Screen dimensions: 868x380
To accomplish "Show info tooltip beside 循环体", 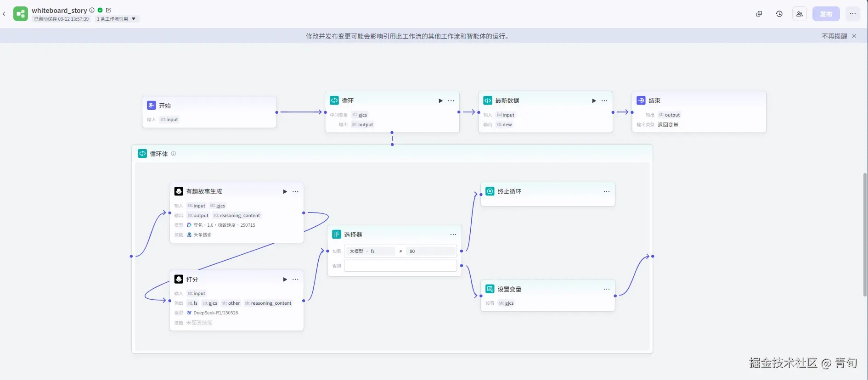I will coord(174,154).
